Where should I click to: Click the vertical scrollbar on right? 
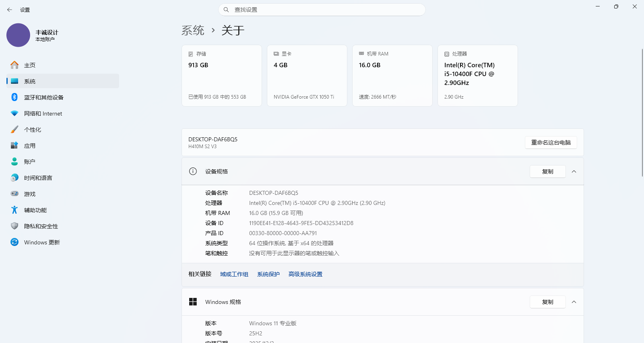coord(642,113)
